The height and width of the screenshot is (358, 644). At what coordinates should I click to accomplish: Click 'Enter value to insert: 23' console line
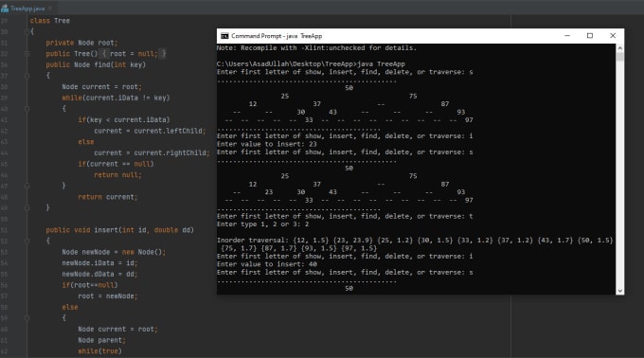click(x=267, y=144)
